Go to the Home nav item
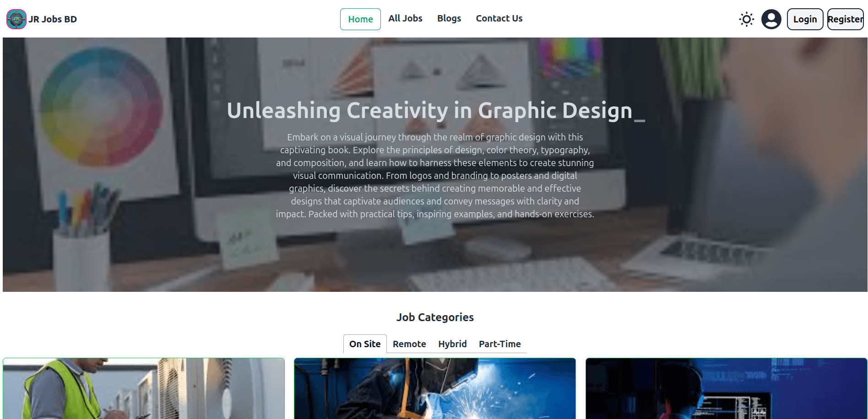The image size is (868, 419). tap(360, 19)
